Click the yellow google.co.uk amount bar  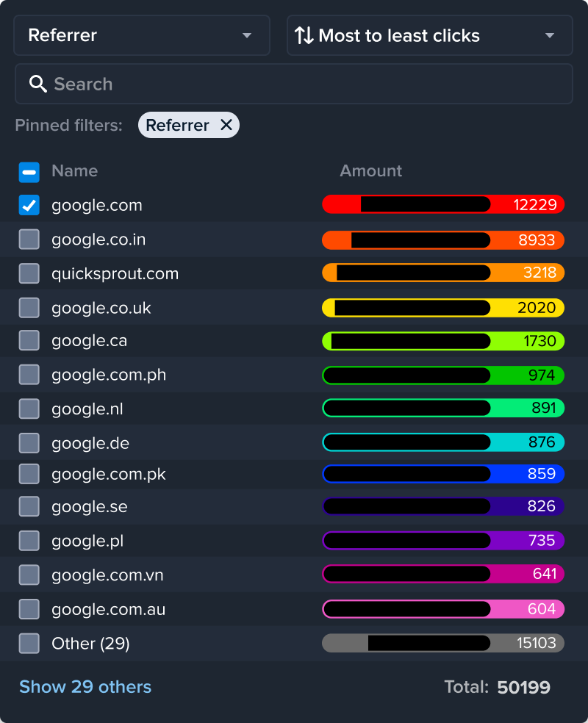(x=442, y=307)
